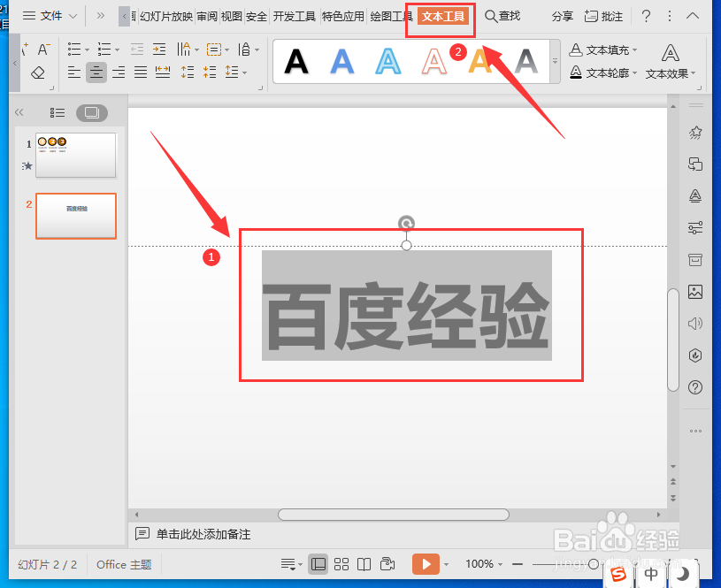Switch to reading view book icon
This screenshot has height=588, width=721.
pos(364,564)
